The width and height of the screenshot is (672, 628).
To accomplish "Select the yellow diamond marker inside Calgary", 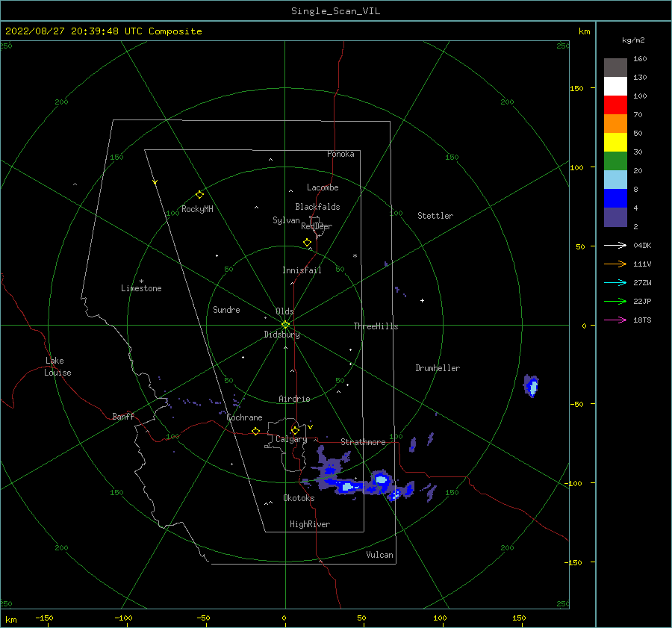I will coord(295,430).
